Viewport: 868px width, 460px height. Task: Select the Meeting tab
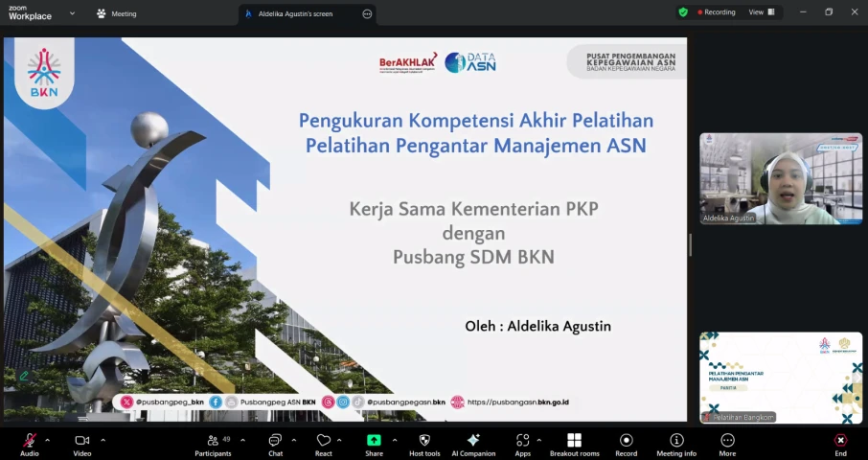click(116, 13)
